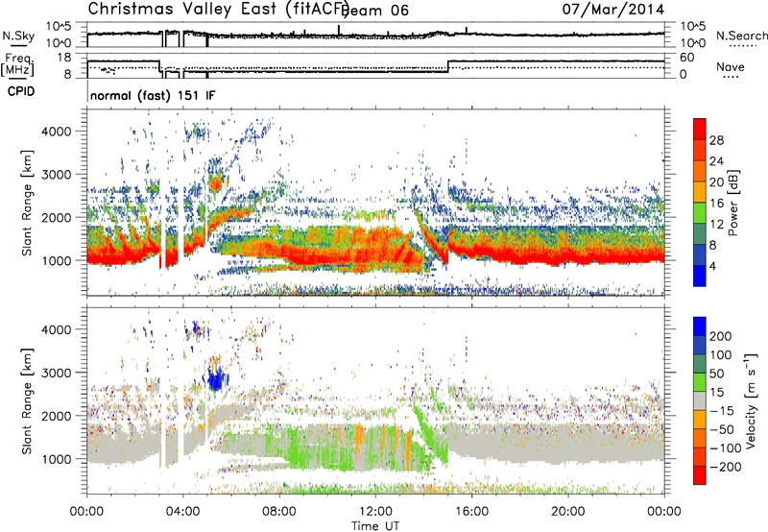The image size is (768, 532).
Task: Click the Power [dB] colorbar label
Action: [732, 203]
